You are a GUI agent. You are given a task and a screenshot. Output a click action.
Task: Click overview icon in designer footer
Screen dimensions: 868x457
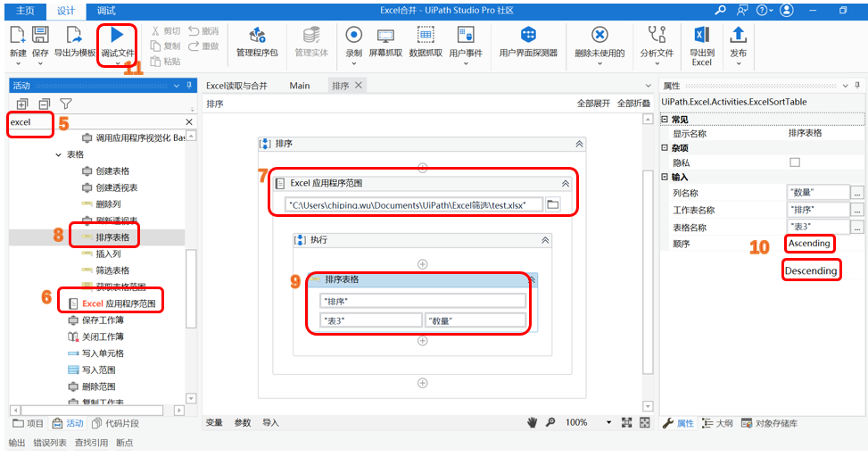pos(645,423)
